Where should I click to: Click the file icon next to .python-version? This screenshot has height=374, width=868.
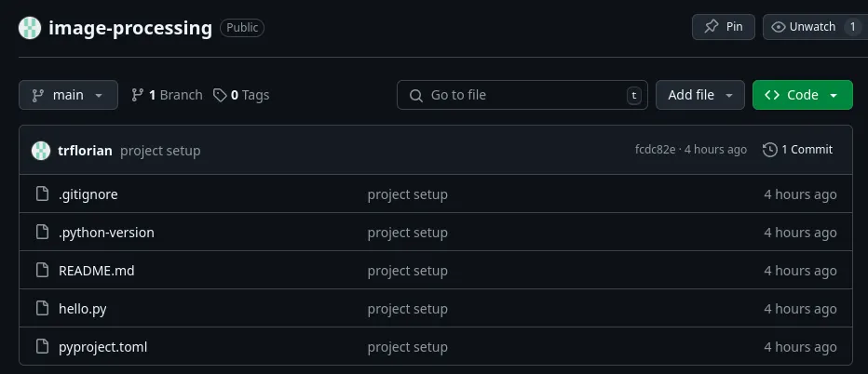coord(41,233)
